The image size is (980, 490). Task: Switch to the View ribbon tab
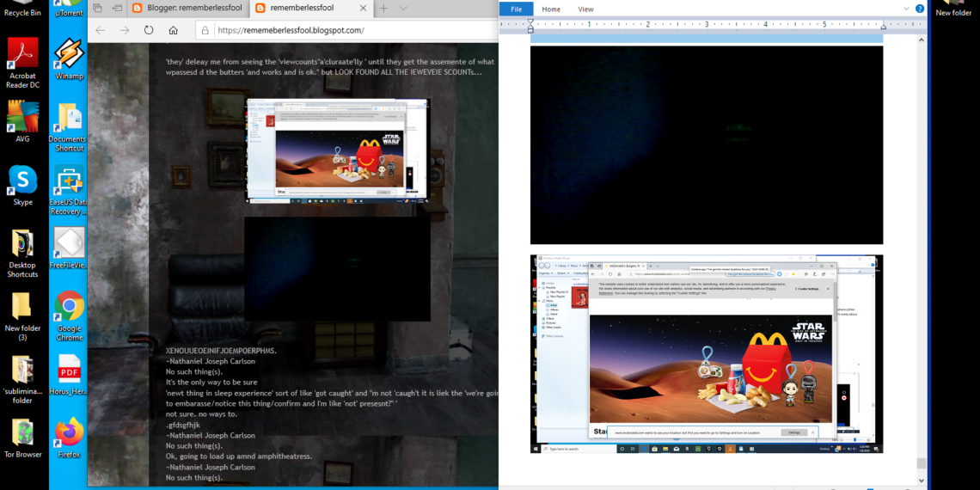(585, 9)
